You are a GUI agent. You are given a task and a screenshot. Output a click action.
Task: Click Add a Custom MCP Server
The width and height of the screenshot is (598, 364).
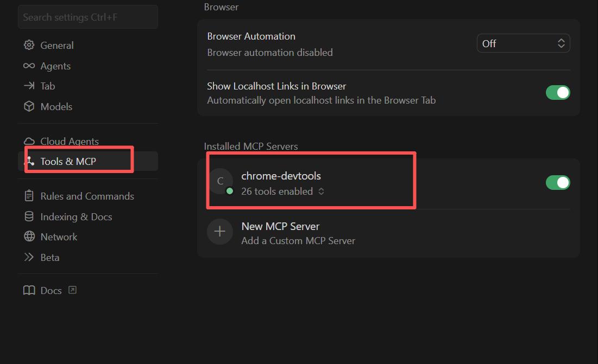(x=298, y=241)
